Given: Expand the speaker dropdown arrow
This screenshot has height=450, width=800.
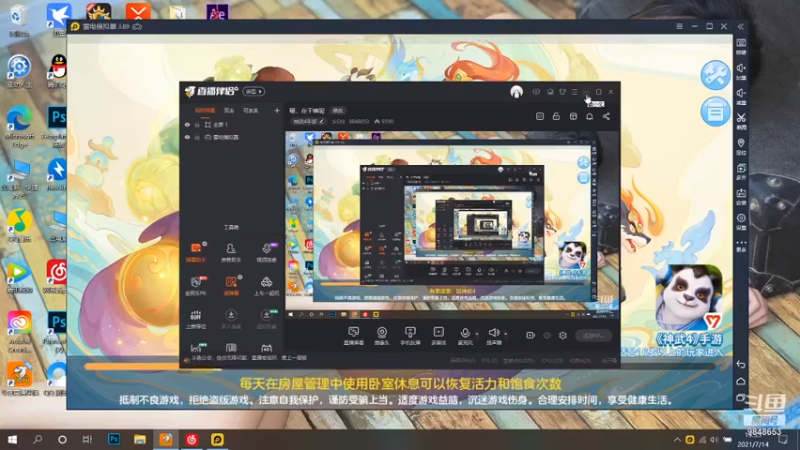Looking at the screenshot, I should click(x=506, y=334).
